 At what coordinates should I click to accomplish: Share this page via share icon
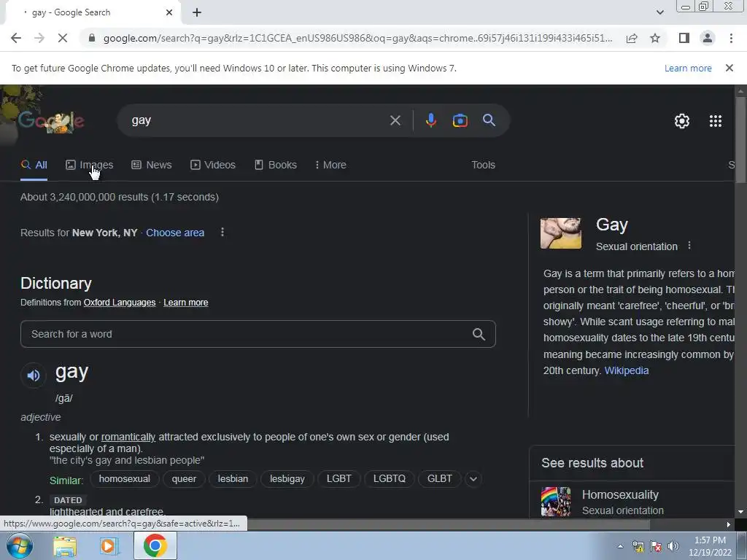coord(632,38)
